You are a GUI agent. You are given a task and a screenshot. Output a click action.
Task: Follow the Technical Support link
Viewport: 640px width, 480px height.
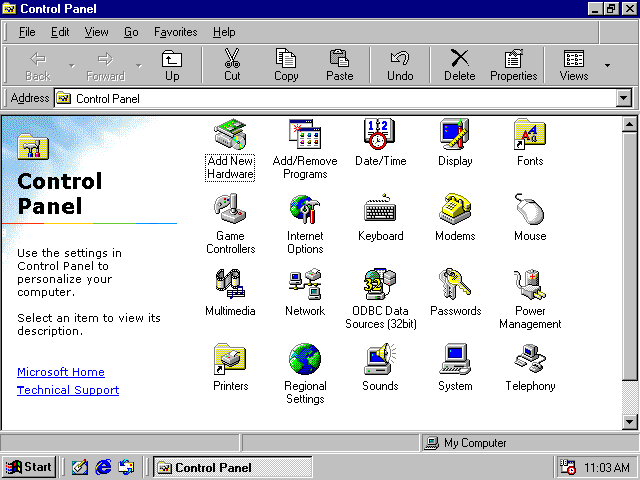(68, 390)
